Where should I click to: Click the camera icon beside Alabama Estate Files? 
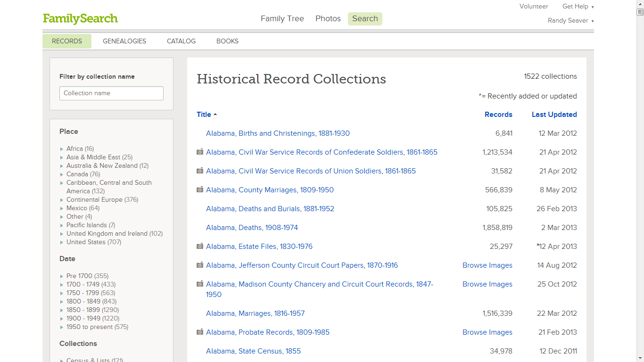tap(199, 246)
